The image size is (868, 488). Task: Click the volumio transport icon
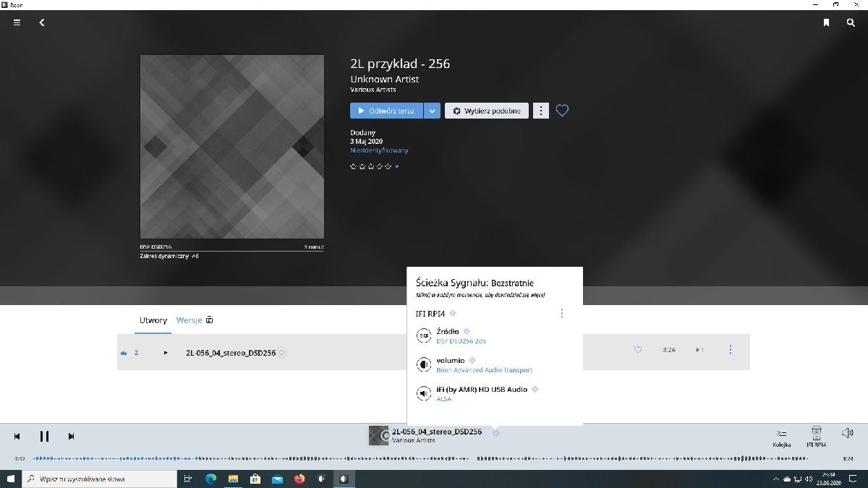click(x=424, y=364)
